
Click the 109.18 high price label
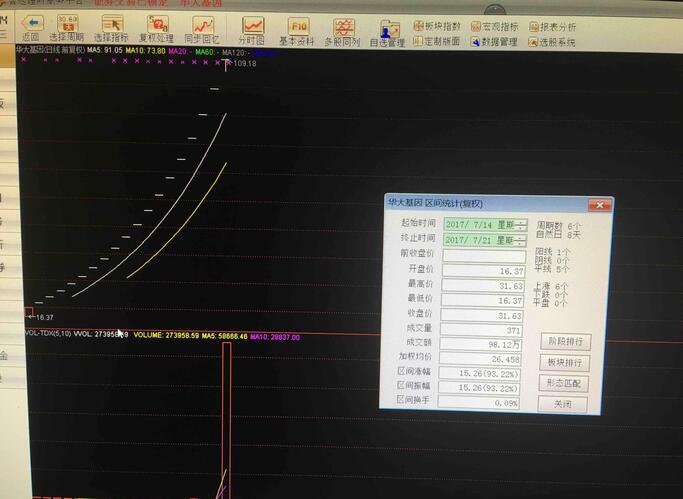(245, 64)
